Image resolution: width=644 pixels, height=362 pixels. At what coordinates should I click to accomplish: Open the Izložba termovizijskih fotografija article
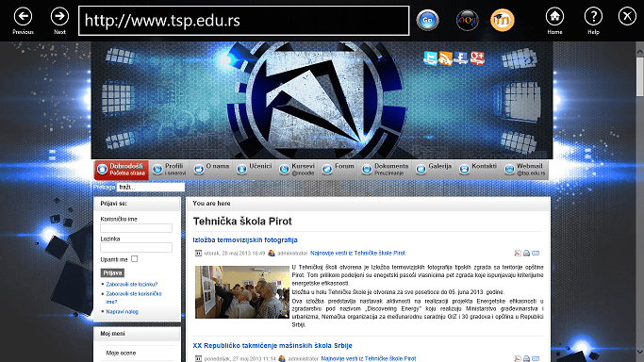pyautogui.click(x=245, y=239)
